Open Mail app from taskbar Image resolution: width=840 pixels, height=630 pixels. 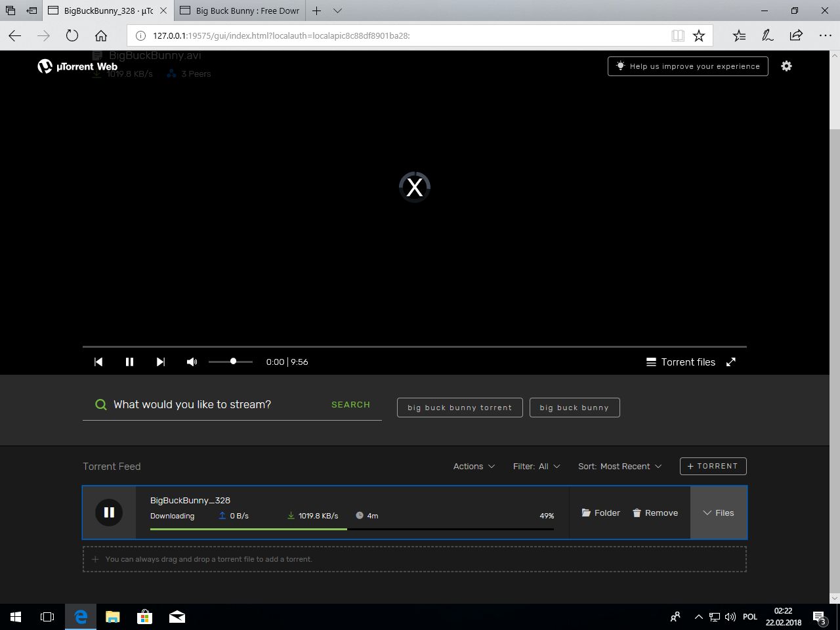177,617
